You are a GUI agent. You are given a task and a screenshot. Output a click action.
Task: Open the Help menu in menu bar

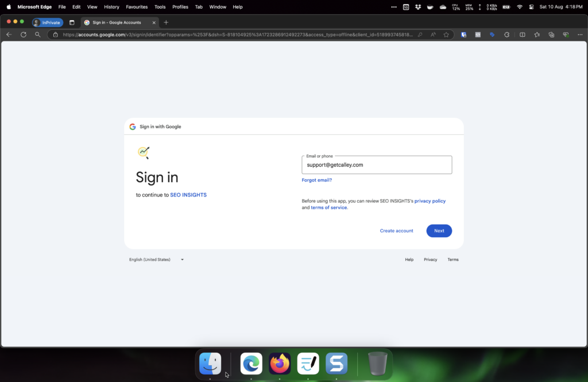pyautogui.click(x=237, y=7)
